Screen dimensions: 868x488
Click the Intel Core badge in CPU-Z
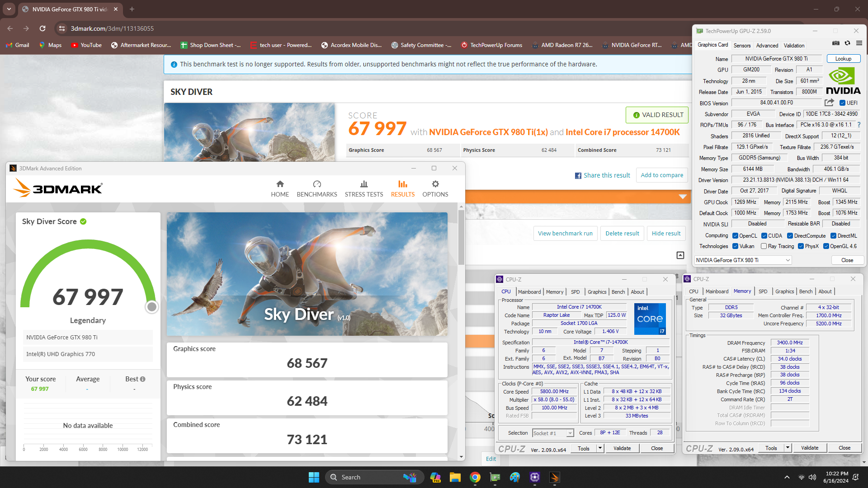point(650,319)
